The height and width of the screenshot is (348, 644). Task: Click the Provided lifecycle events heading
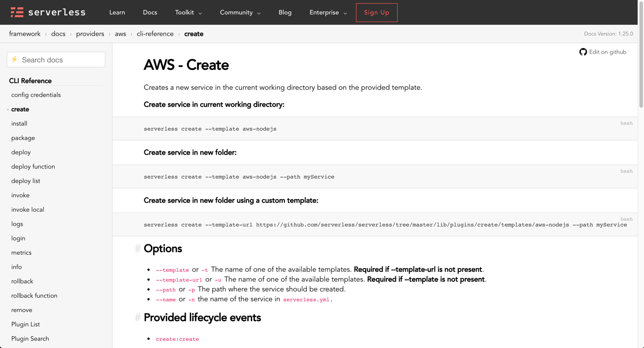pyautogui.click(x=202, y=318)
